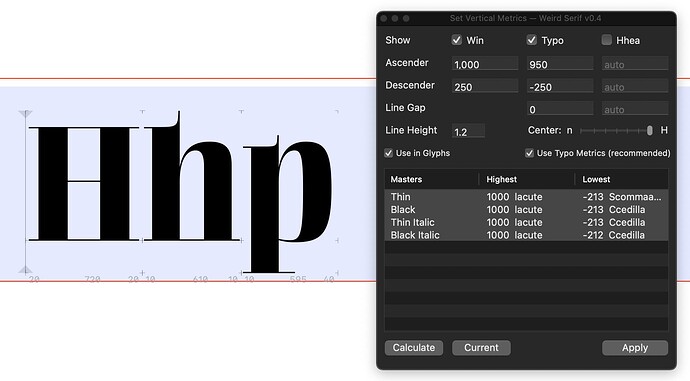
Task: Edit the Typo Line Gap field
Action: point(560,109)
